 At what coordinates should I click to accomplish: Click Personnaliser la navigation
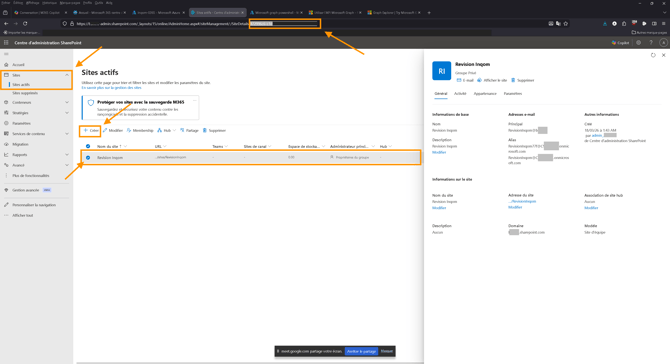[x=34, y=205]
